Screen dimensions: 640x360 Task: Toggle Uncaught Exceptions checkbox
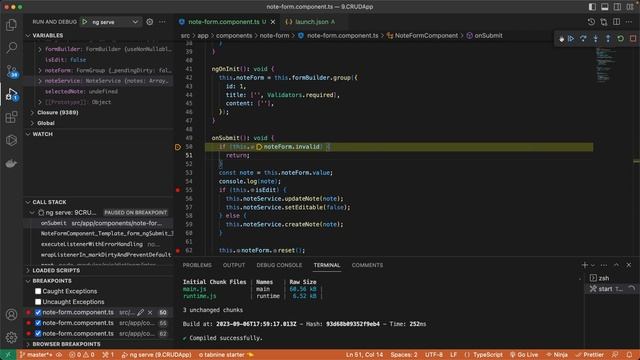click(x=38, y=302)
